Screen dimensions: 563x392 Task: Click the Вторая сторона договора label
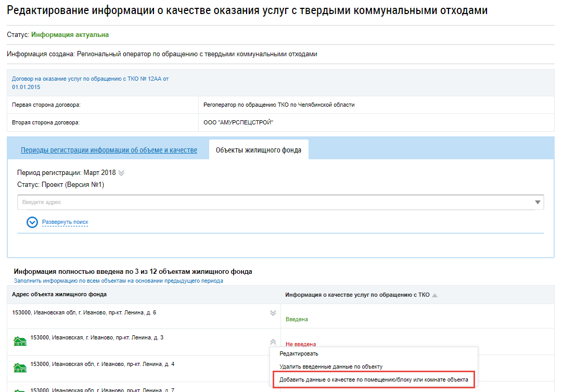point(46,122)
